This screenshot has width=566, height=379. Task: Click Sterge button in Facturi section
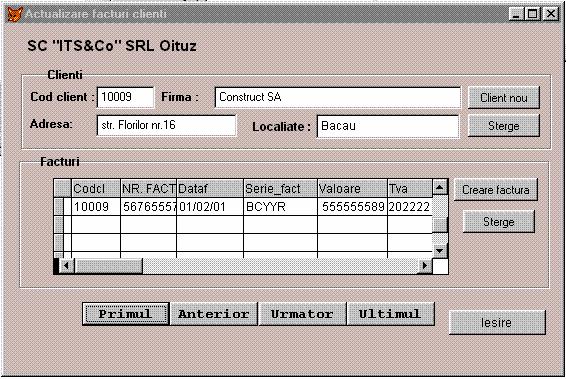498,222
